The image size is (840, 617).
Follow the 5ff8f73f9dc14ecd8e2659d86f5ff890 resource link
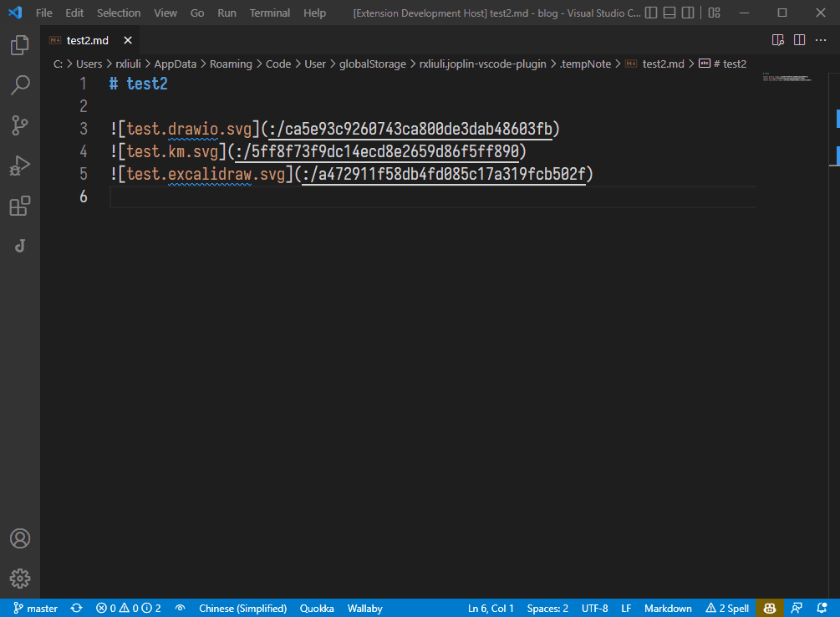click(377, 151)
